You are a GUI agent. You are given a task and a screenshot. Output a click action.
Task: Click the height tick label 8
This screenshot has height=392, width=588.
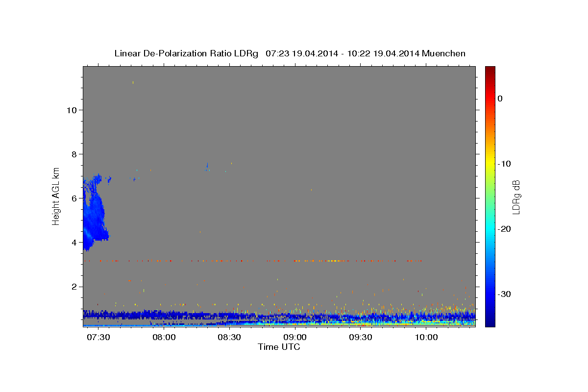[74, 154]
